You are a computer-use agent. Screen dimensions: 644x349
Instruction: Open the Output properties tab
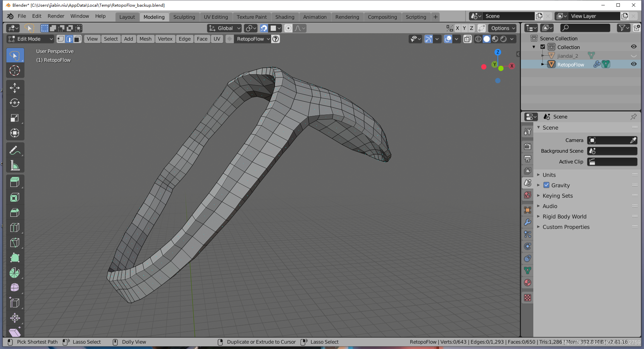click(528, 158)
